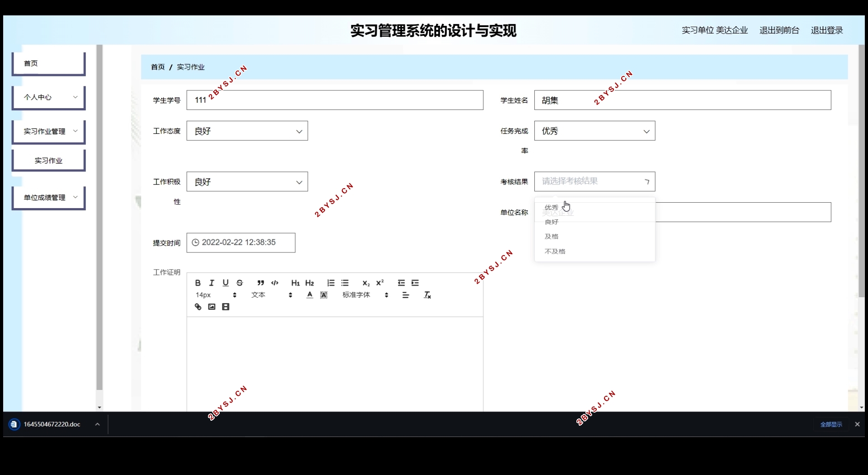Click the sidebar vertical scrollbar
The image size is (868, 475).
coord(99,217)
